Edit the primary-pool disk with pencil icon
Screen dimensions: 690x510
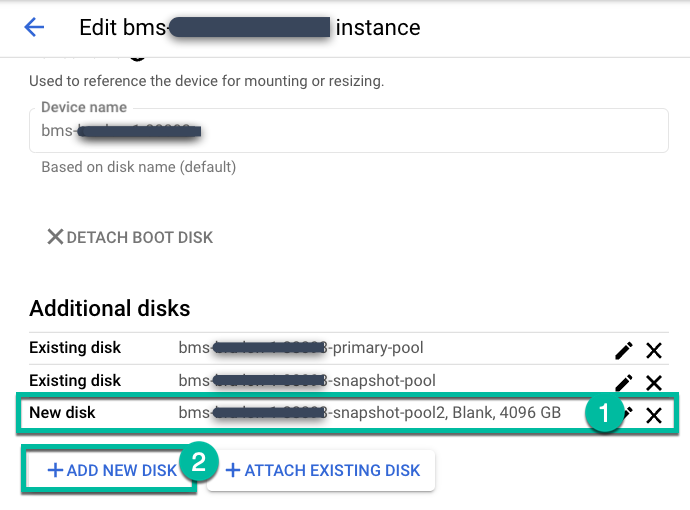[624, 350]
